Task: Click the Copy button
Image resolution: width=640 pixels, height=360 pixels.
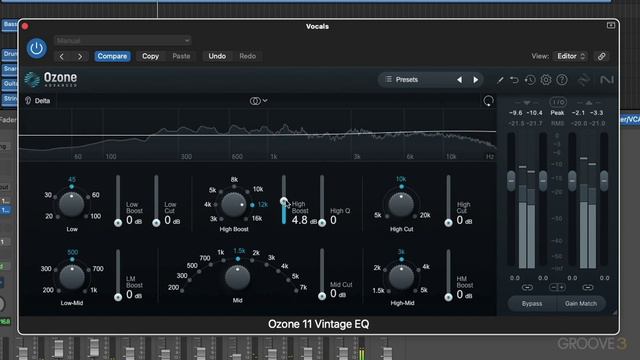Action: 150,56
